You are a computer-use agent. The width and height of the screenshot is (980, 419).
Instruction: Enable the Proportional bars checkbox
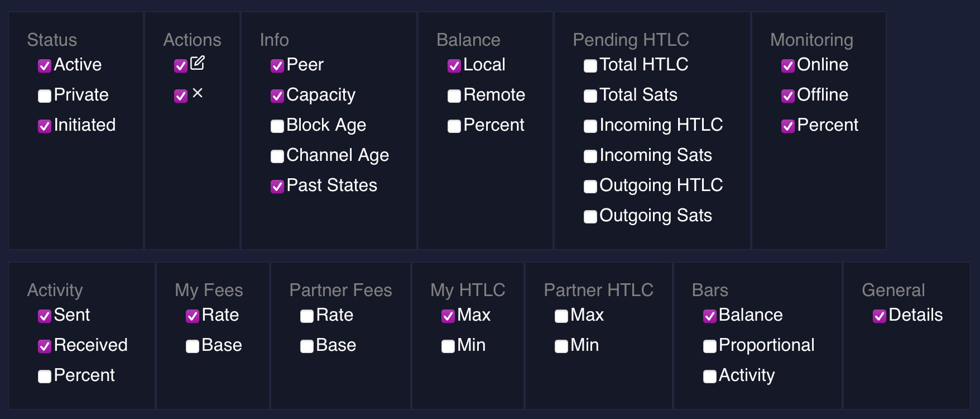pos(710,346)
